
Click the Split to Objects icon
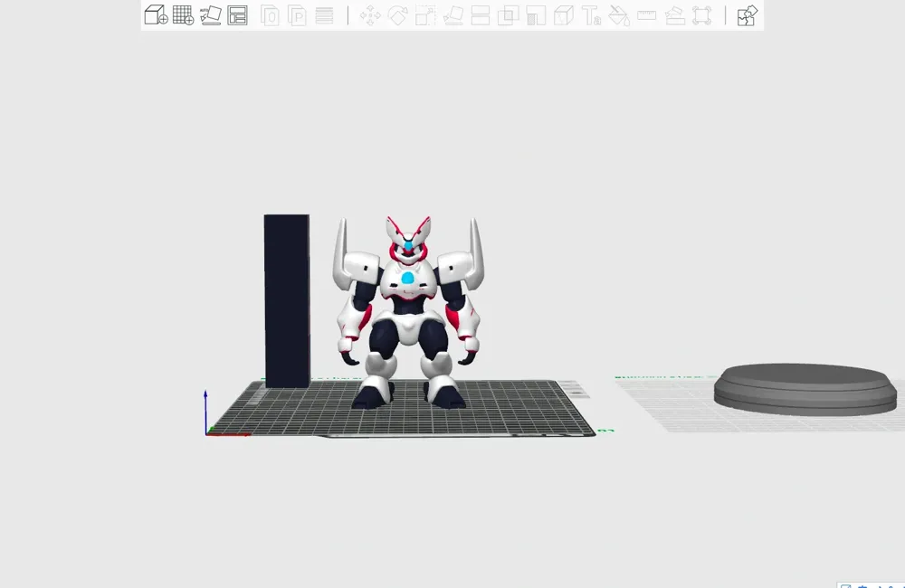point(270,15)
